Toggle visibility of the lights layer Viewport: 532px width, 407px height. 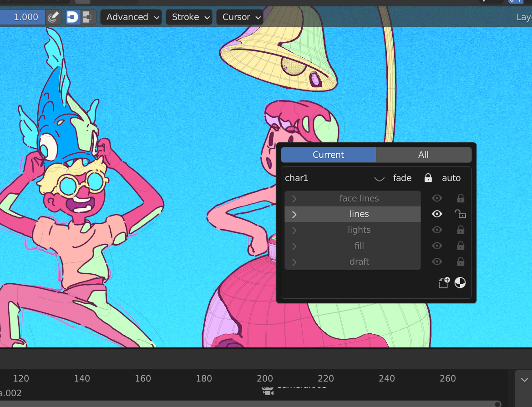437,230
